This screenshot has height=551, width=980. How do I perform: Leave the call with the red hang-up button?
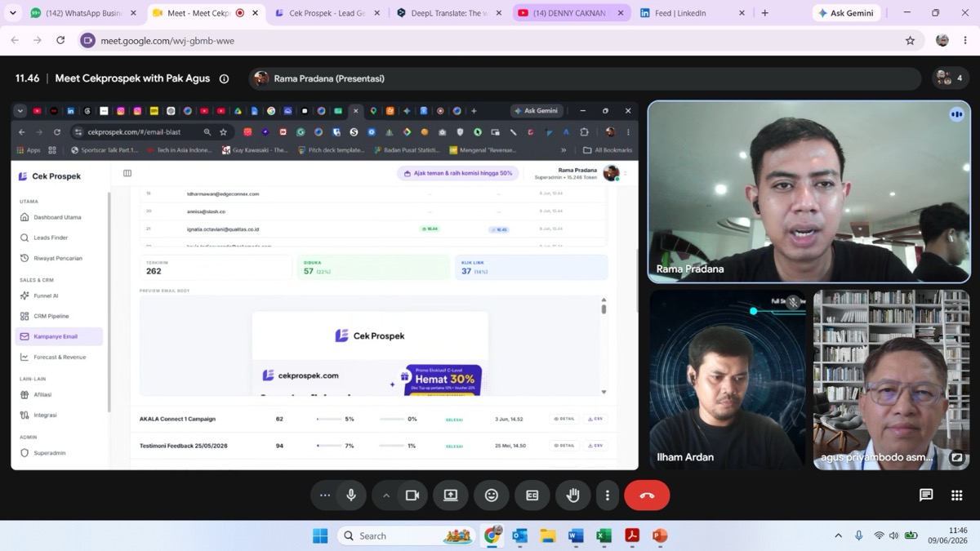[647, 495]
